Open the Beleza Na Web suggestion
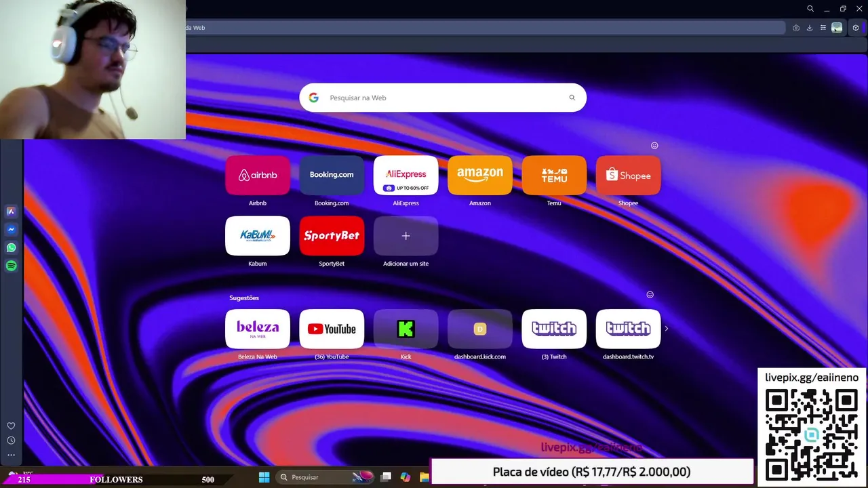Image resolution: width=868 pixels, height=488 pixels. (258, 329)
